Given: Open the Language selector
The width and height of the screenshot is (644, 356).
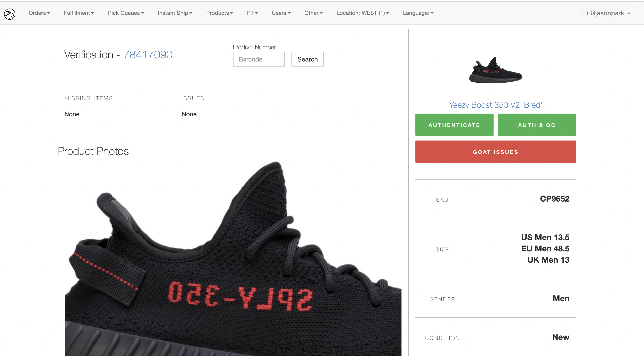Looking at the screenshot, I should point(418,13).
